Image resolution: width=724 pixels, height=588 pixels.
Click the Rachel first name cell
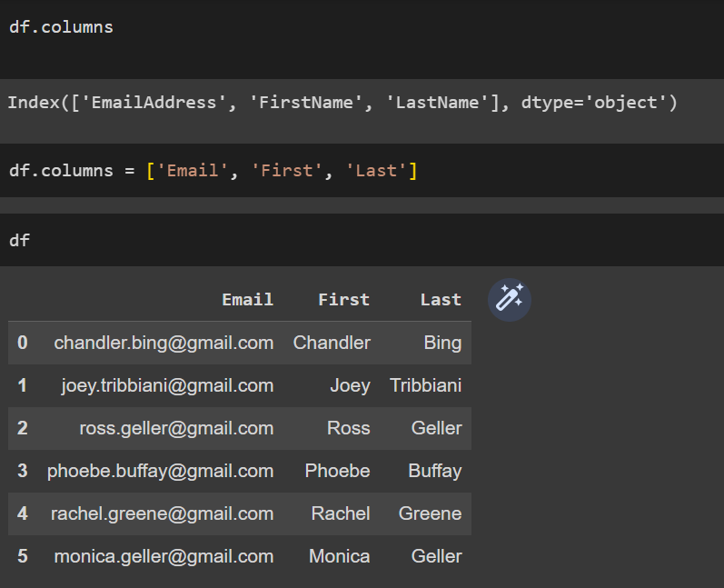tap(341, 513)
